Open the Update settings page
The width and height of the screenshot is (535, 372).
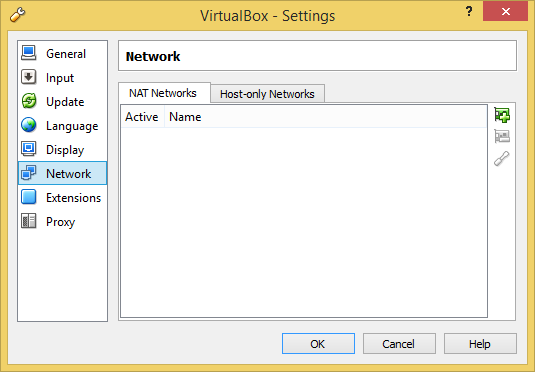62,101
